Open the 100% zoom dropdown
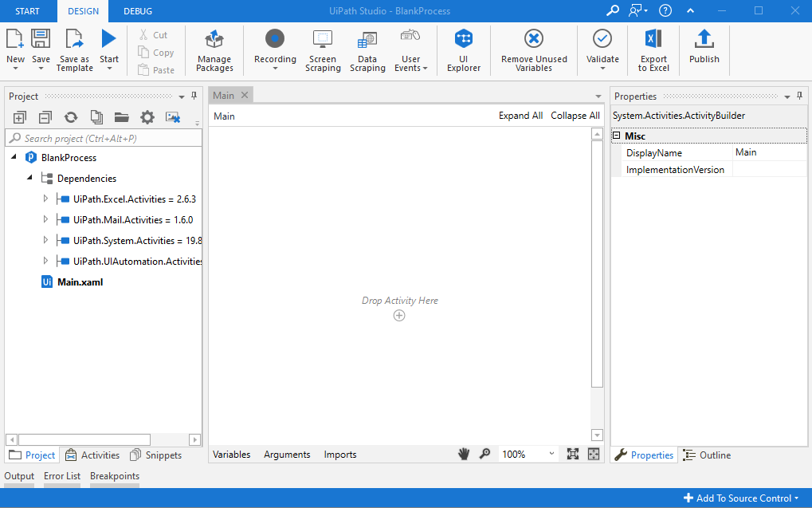The image size is (812, 508). 551,454
